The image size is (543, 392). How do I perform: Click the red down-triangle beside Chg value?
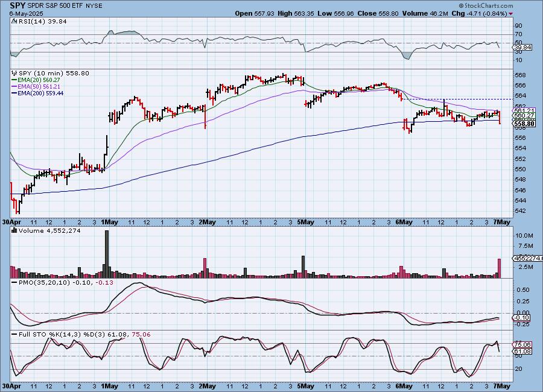click(511, 13)
